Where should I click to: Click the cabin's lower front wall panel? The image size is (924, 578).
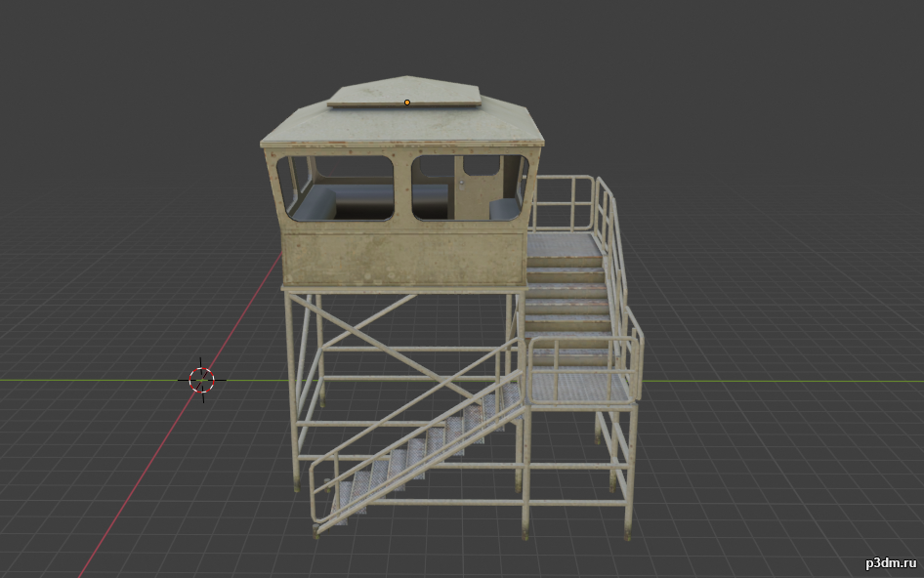click(400, 256)
